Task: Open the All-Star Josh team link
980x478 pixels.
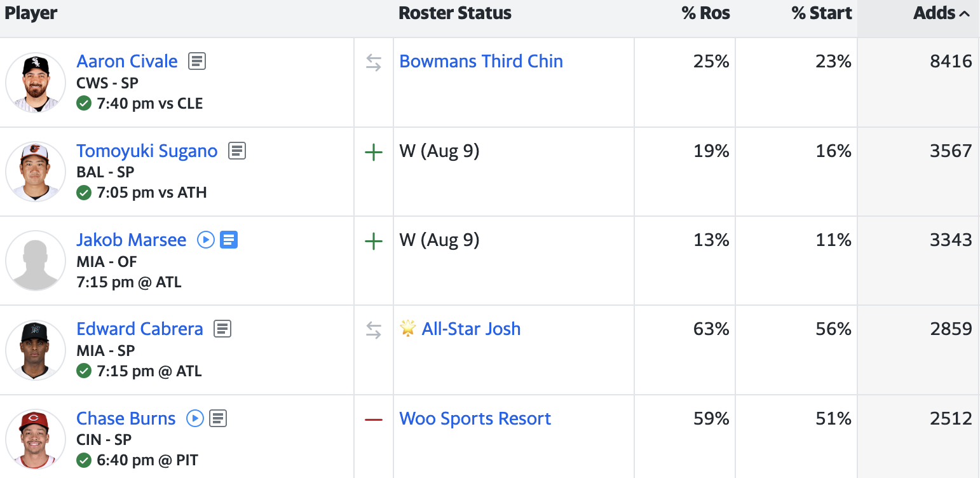Action: [x=471, y=329]
